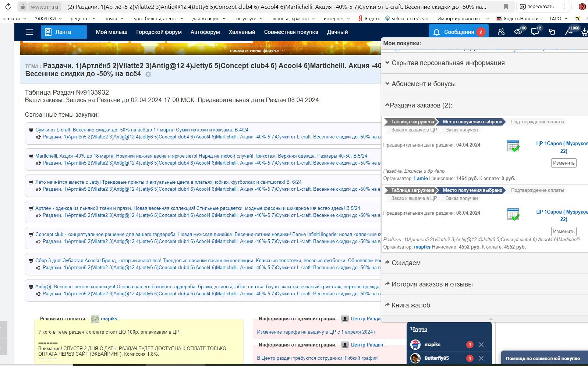Screen dimensions: 588x366
Task: Open the Халявный section
Action: pos(242,32)
